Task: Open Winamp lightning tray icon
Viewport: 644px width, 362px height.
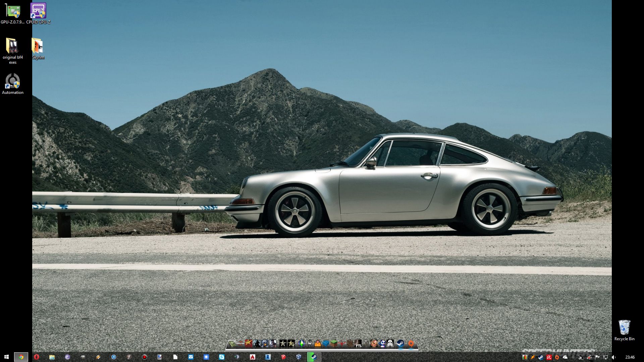Action: click(533, 357)
